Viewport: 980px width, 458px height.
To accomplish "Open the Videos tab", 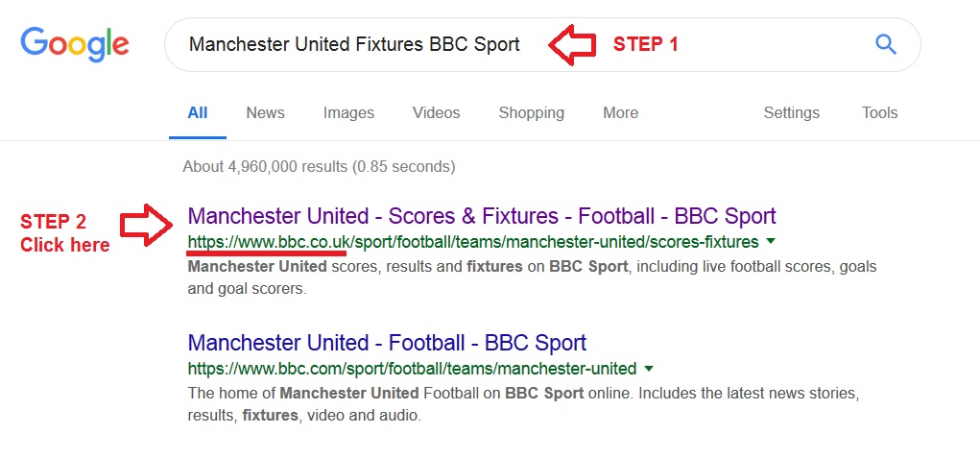I will pos(436,113).
